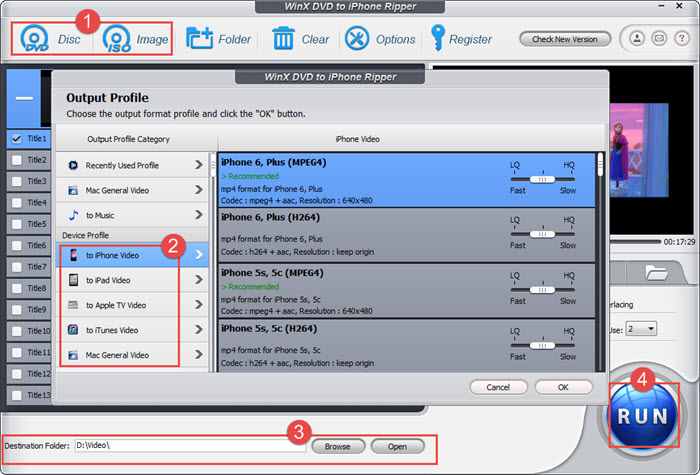This screenshot has height=475, width=700.
Task: Adjust iPhone 5s, 5c (MPEG4) quality slider
Action: (542, 290)
